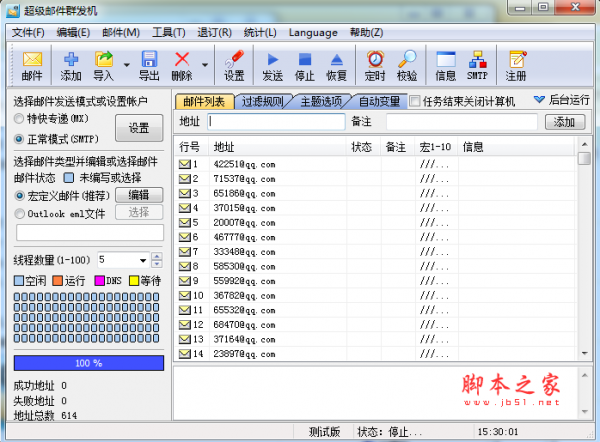Screen dimensions: 600x442
Task: Enable 任务结束关闭计算机 checkbox
Action: click(415, 101)
